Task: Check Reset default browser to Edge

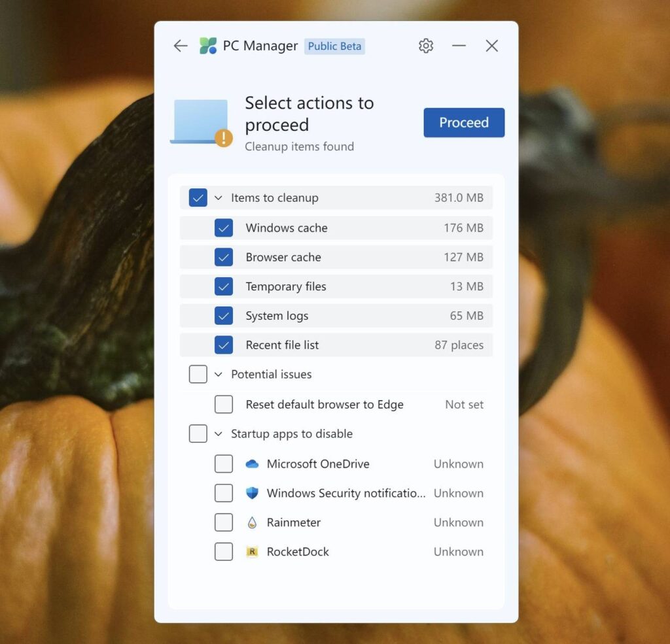Action: coord(224,405)
